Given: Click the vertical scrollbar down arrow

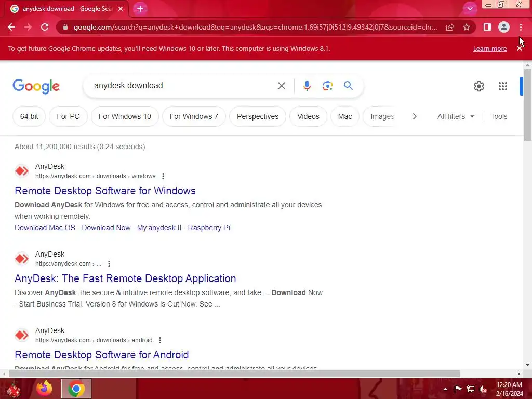Looking at the screenshot, I should tap(527, 365).
